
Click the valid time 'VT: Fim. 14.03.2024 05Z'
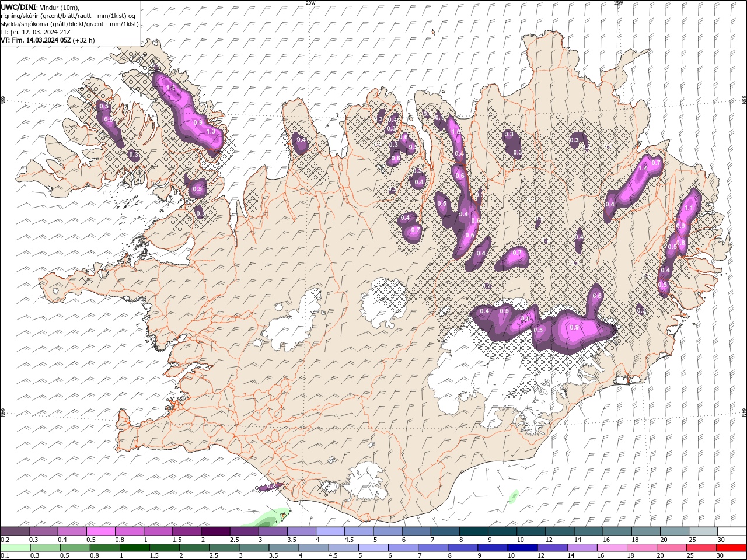pos(36,40)
